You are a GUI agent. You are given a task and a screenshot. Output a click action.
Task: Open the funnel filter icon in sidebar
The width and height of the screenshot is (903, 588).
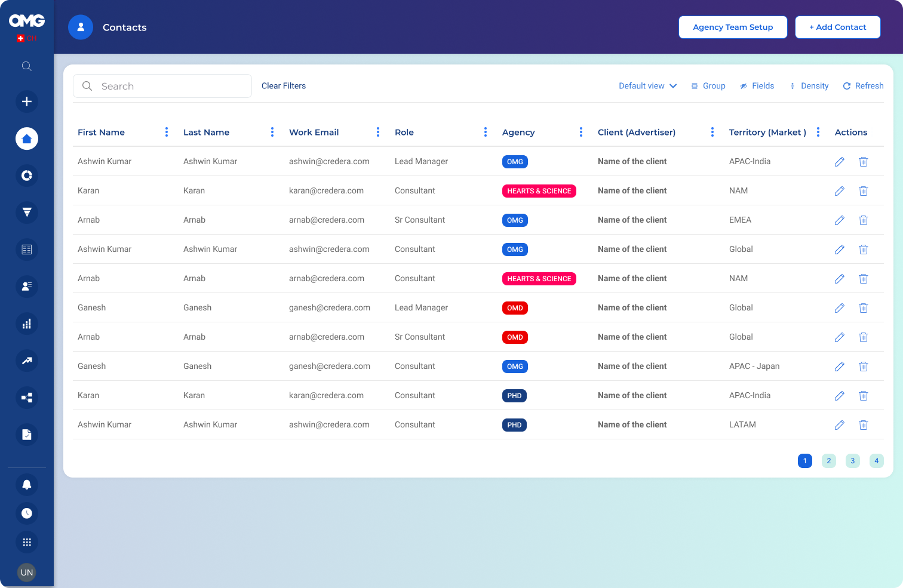(27, 213)
